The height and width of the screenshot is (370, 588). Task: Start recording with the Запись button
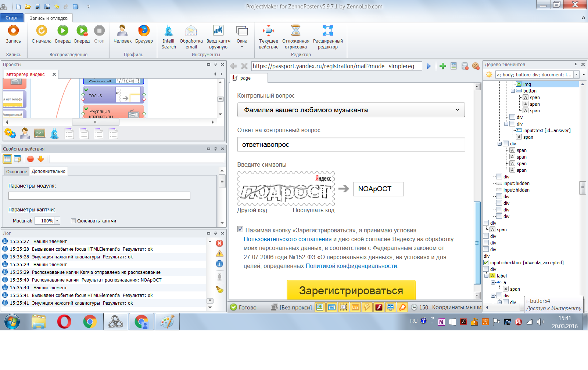13,34
